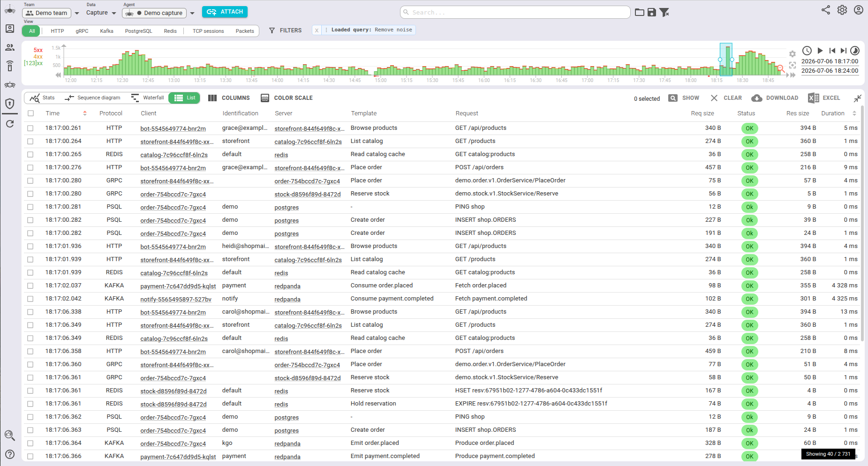This screenshot has width=868, height=466.
Task: Check the 18:17:00.261 Browse products row
Action: [30, 128]
